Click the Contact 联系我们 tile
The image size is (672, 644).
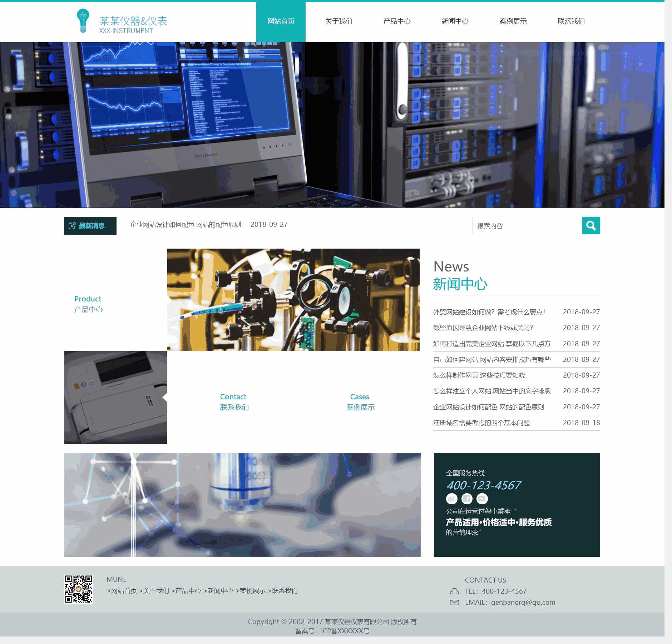[234, 402]
